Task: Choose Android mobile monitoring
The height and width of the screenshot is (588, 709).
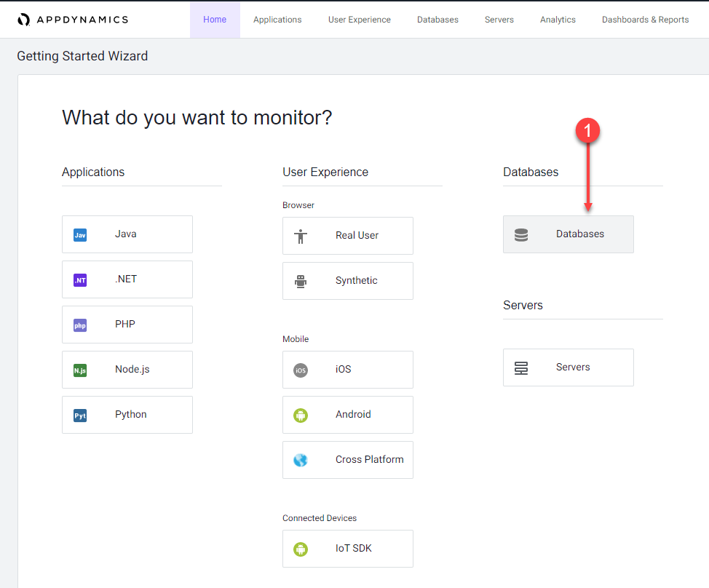Action: coord(348,415)
